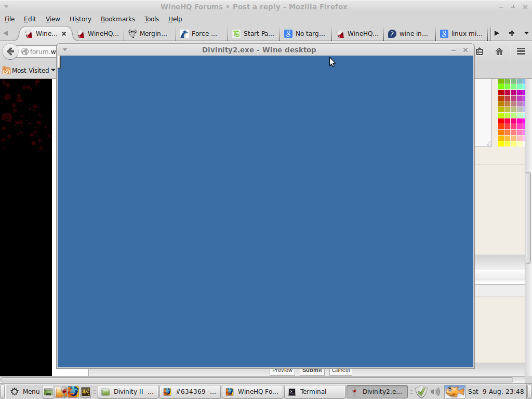The height and width of the screenshot is (399, 532).
Task: Switch to the Force ... tab
Action: [x=202, y=34]
